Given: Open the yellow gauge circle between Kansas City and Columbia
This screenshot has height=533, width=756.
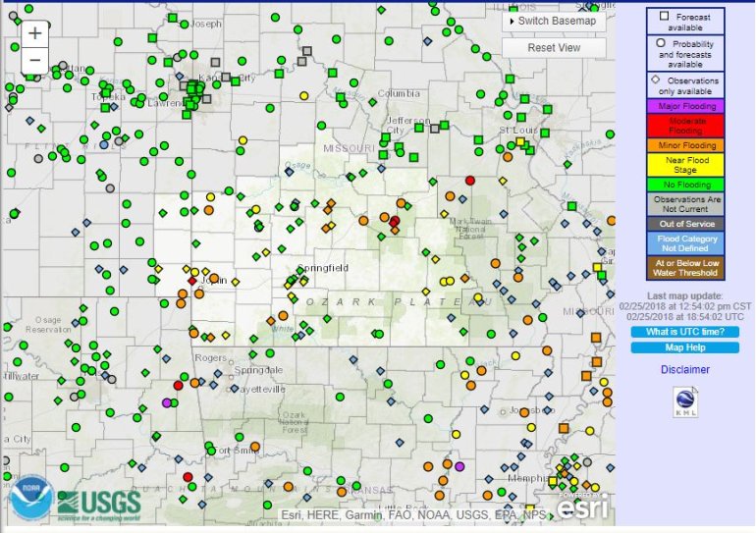Looking at the screenshot, I should click(x=303, y=95).
